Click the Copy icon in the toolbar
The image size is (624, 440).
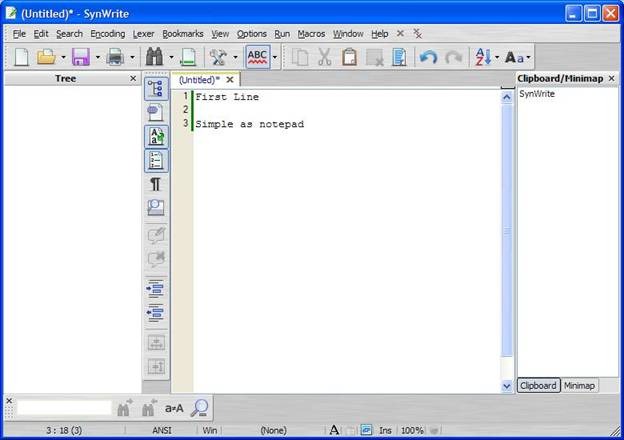(x=300, y=57)
